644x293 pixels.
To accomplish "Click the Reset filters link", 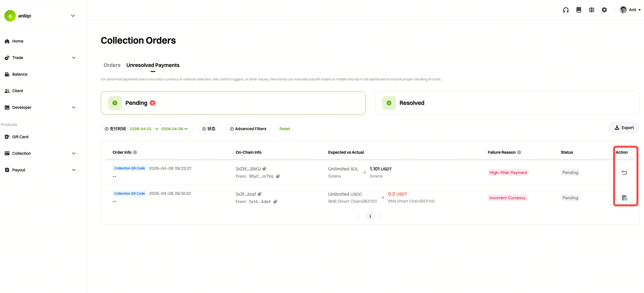I will [x=285, y=129].
